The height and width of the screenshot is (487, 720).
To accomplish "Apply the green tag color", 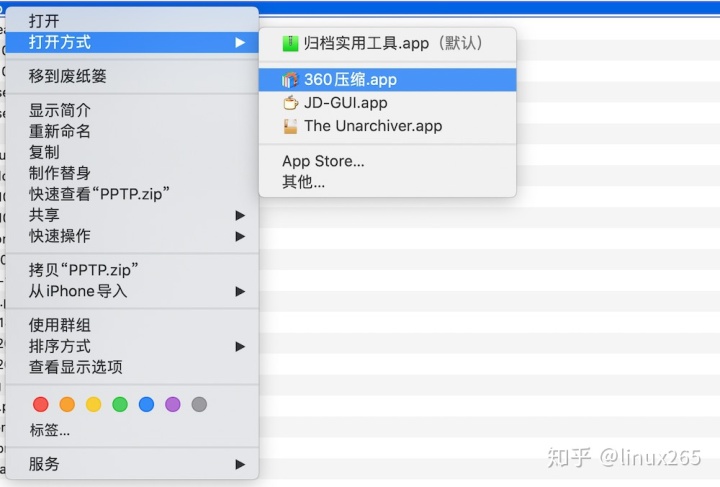I will (x=120, y=404).
